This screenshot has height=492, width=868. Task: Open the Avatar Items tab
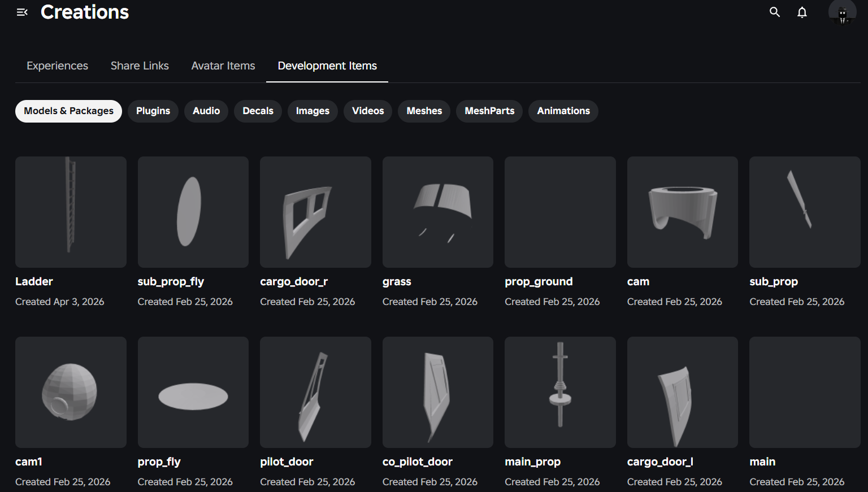[223, 66]
